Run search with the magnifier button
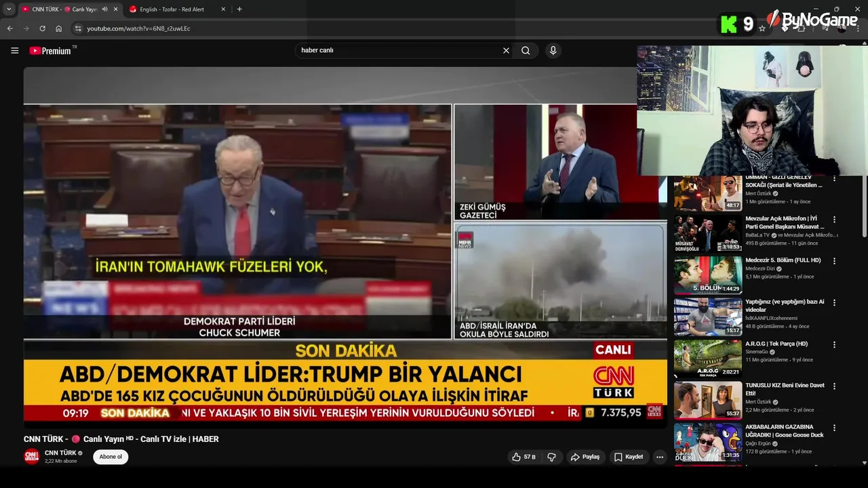Screen dimensions: 868x488 (526, 50)
